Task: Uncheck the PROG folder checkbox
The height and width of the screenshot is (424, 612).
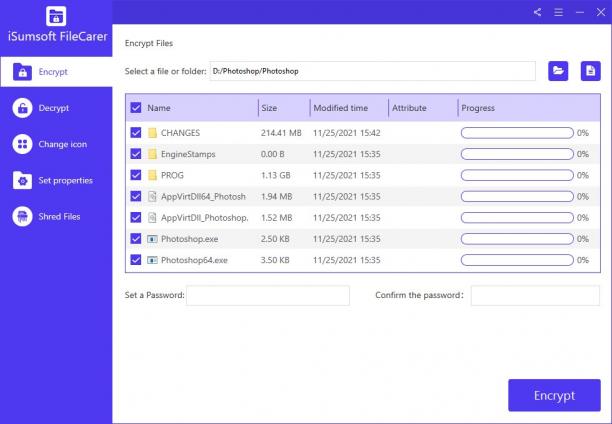Action: pos(136,175)
